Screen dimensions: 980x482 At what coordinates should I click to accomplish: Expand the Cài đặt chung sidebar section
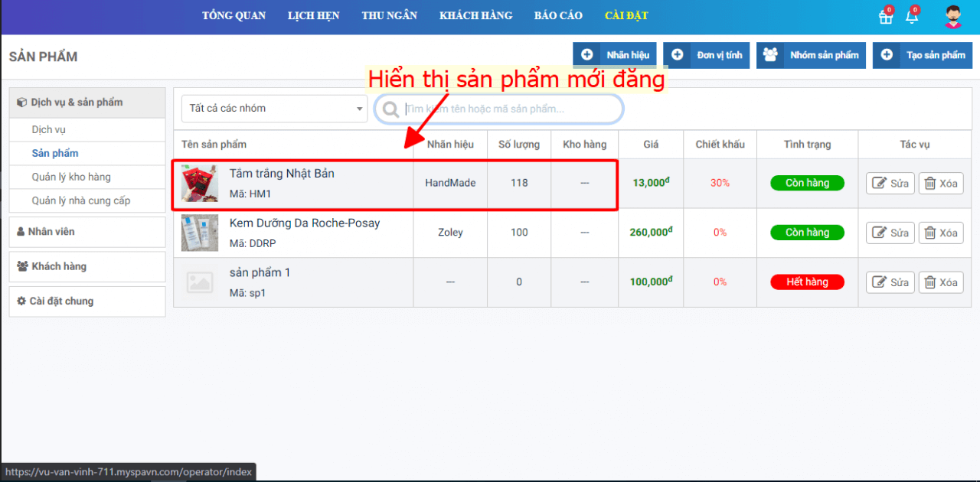pyautogui.click(x=87, y=301)
